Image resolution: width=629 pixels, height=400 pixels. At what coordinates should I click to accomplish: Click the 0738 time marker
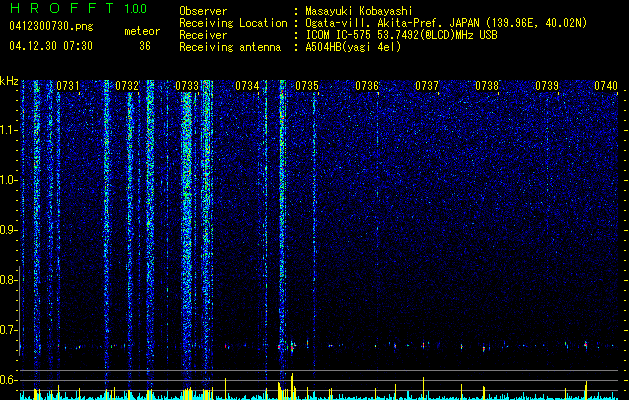click(x=487, y=86)
